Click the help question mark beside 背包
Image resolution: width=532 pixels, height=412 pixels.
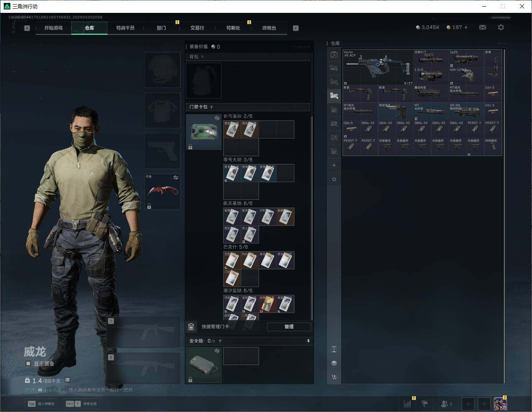click(x=203, y=57)
